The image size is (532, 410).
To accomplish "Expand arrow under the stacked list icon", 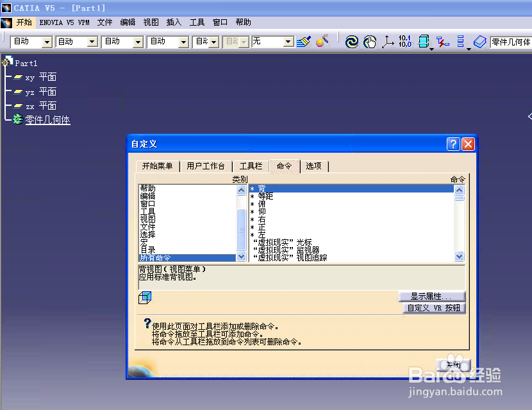I will [x=469, y=49].
